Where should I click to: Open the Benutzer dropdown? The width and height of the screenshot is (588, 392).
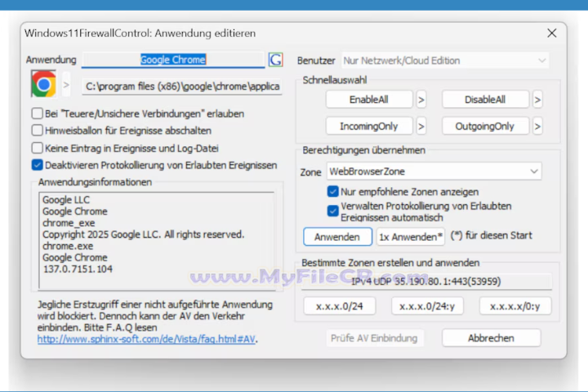click(x=445, y=60)
